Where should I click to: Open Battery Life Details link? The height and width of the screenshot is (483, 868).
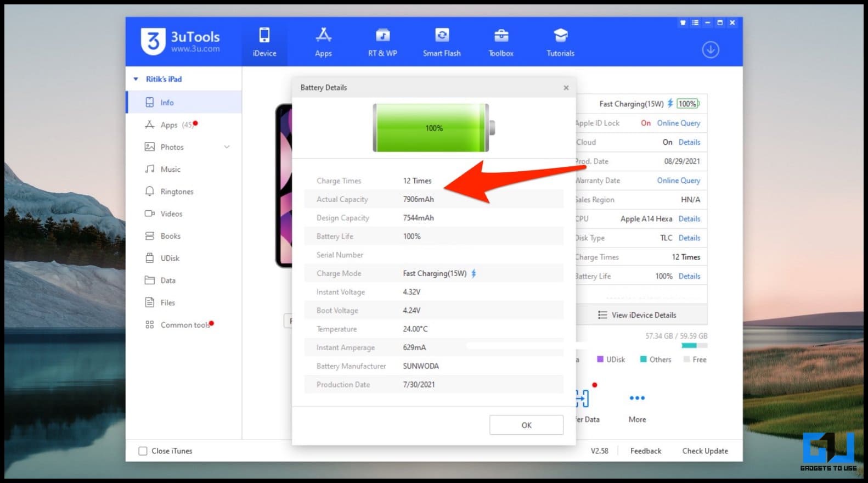coord(690,276)
